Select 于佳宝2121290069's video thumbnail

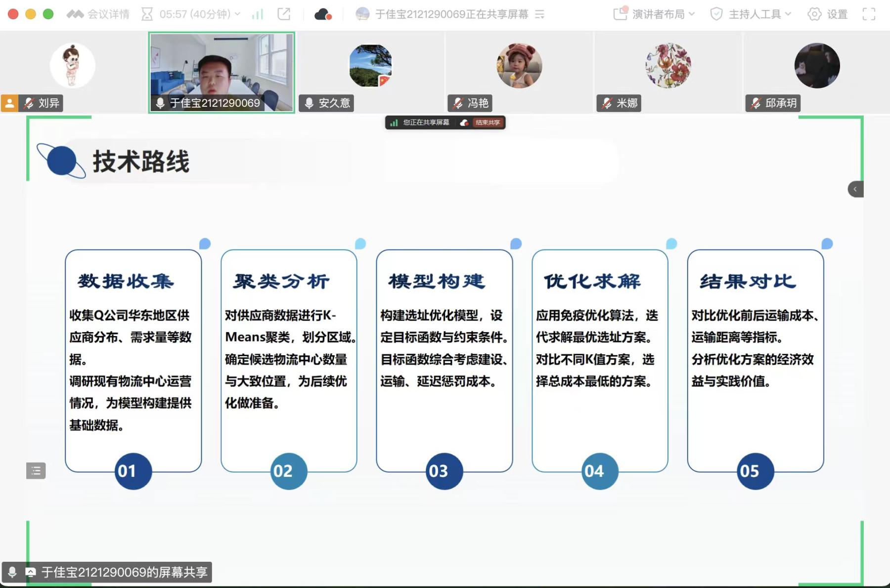pos(222,72)
